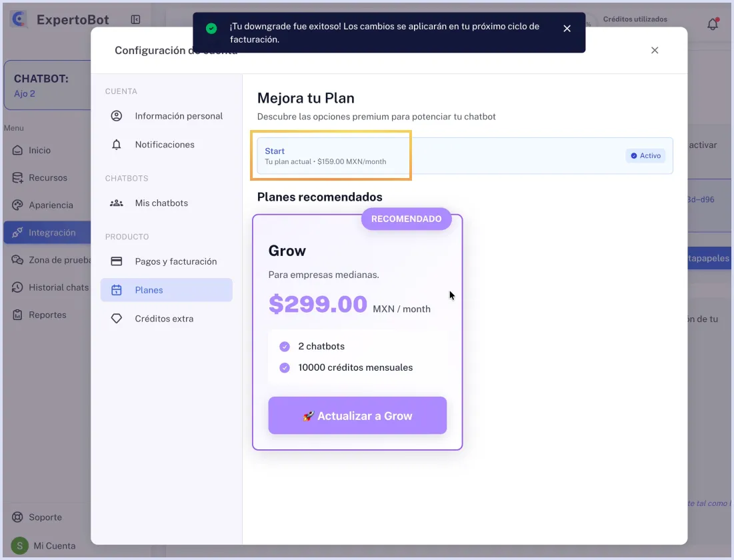Open Reportes in the main menu

coord(47,315)
